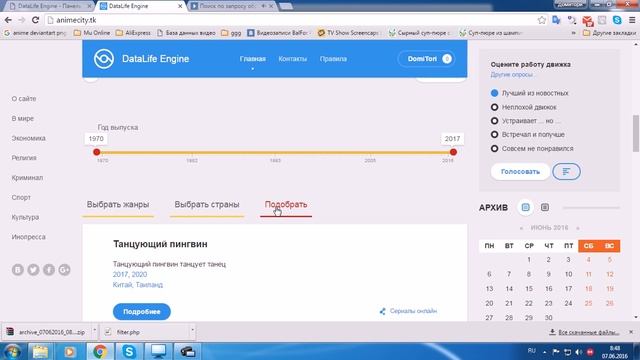Open the media player taskbar icon
The image size is (640, 360).
tap(69, 351)
